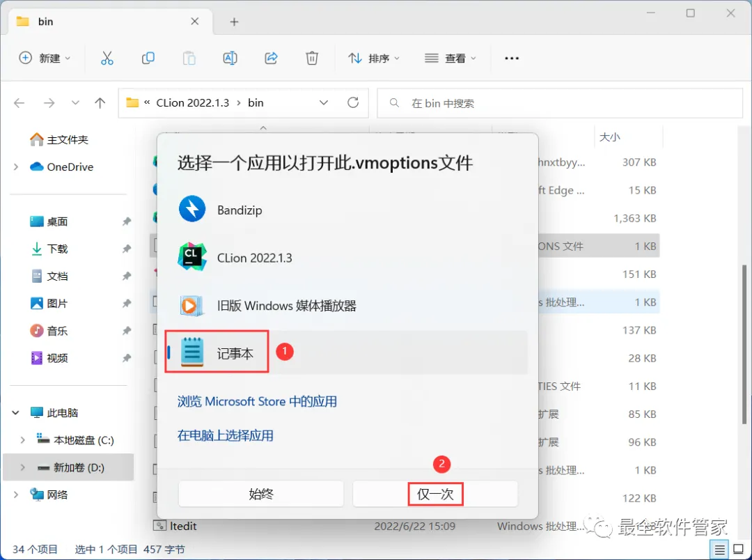Image resolution: width=752 pixels, height=560 pixels.
Task: Expand 本地磁盘 (C:) tree node
Action: tap(22, 440)
